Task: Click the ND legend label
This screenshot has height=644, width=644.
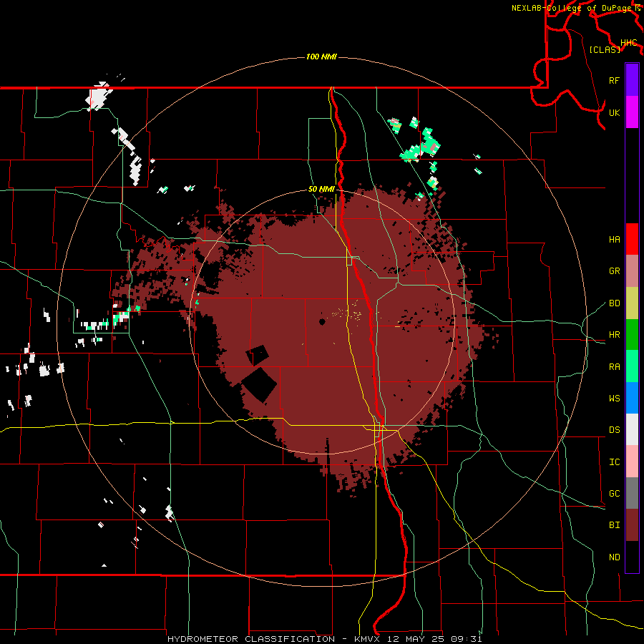Action: [x=614, y=557]
